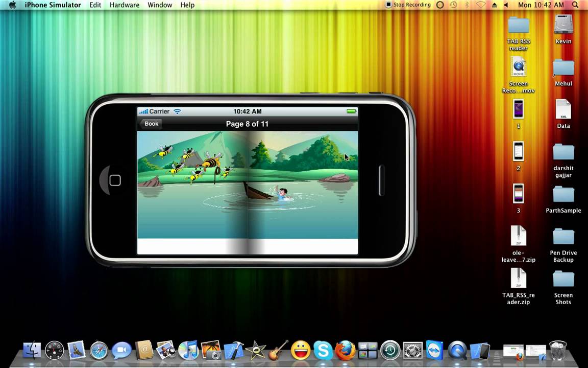Open the Window menu

(x=160, y=5)
